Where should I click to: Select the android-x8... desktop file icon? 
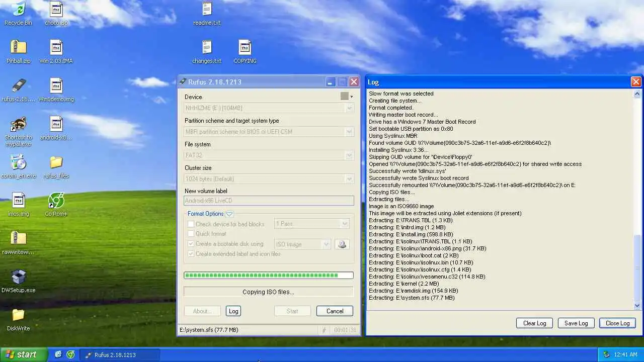pos(56,128)
